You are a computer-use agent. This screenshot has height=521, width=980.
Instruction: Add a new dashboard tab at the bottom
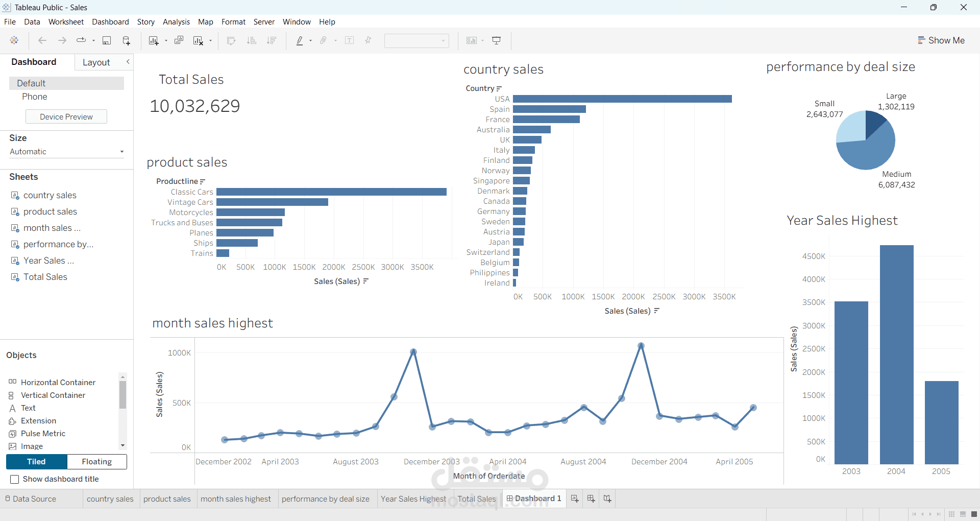pyautogui.click(x=591, y=499)
